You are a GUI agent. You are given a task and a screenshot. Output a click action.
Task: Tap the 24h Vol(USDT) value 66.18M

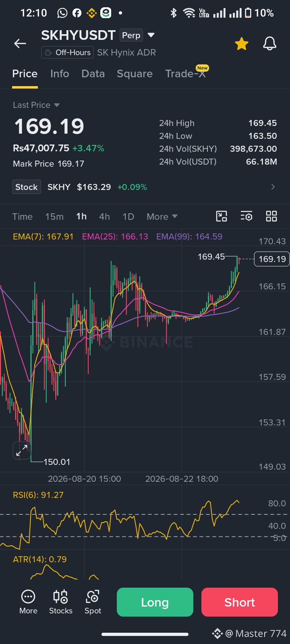pyautogui.click(x=261, y=162)
